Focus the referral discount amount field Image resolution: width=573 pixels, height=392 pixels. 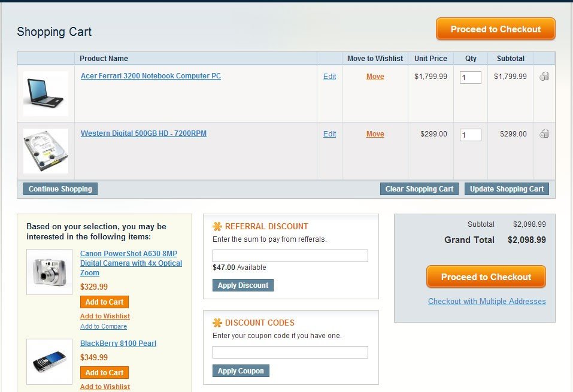tap(290, 256)
